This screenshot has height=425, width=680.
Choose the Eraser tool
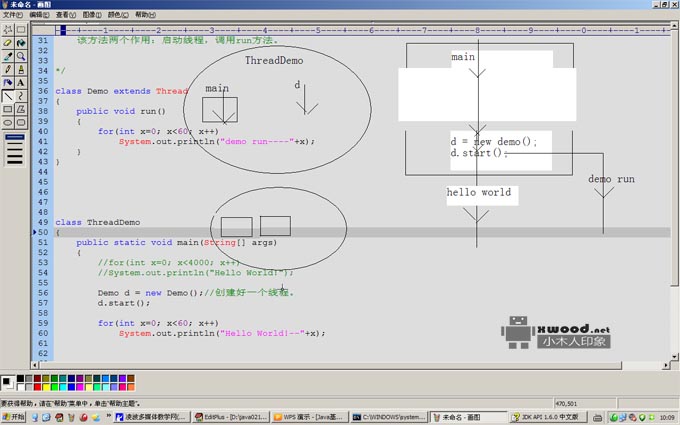coord(8,43)
